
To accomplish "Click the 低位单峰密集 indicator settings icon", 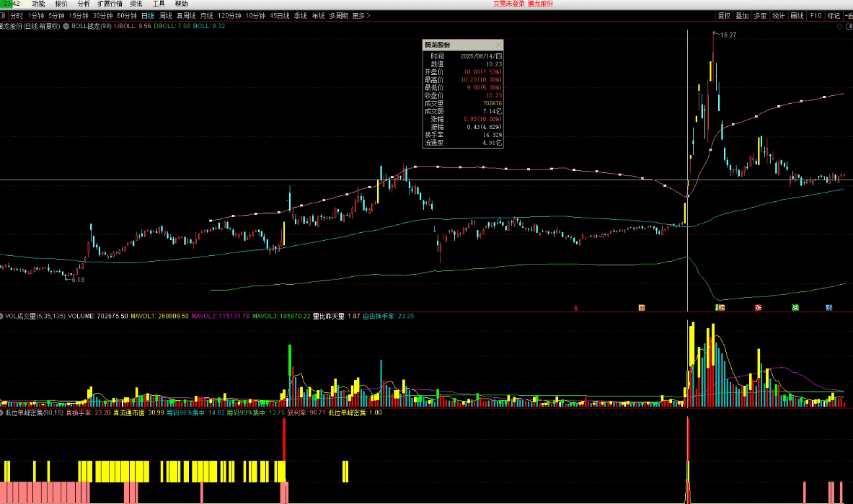I will [2, 413].
